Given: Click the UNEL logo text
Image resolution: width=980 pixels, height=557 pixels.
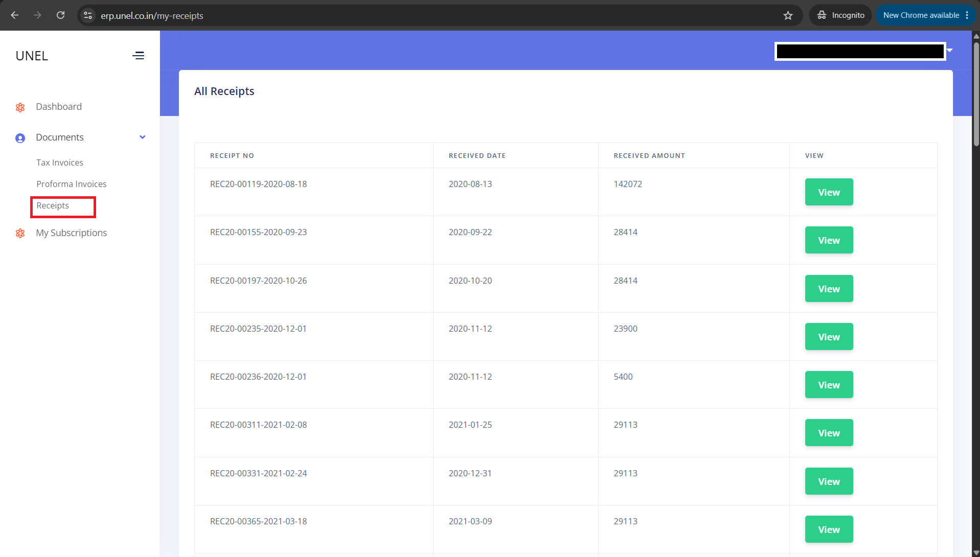Looking at the screenshot, I should coord(32,56).
